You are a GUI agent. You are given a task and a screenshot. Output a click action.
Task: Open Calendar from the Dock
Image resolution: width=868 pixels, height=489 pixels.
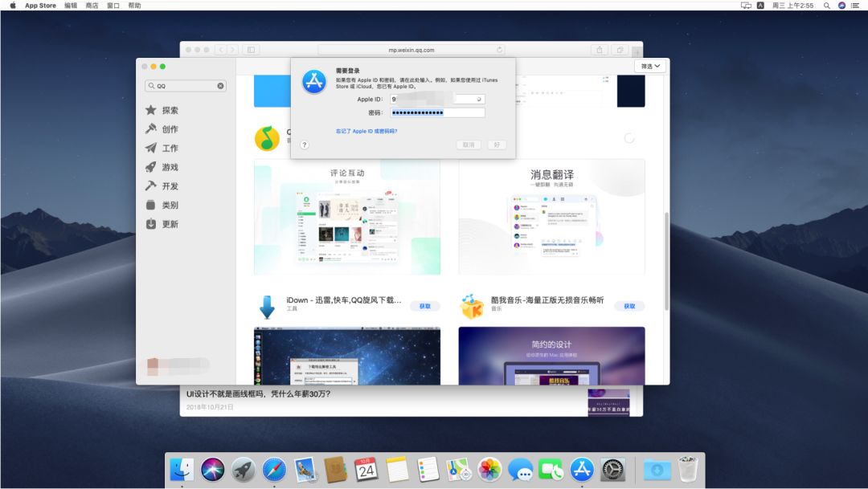coord(366,470)
